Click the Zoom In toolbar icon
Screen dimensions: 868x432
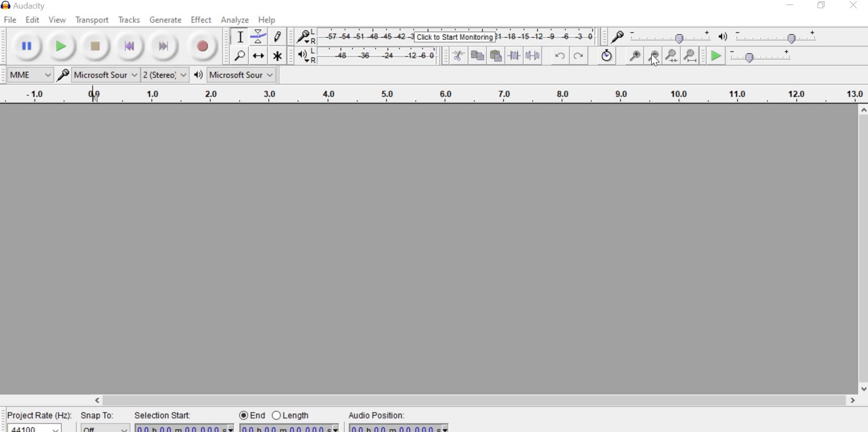[634, 55]
